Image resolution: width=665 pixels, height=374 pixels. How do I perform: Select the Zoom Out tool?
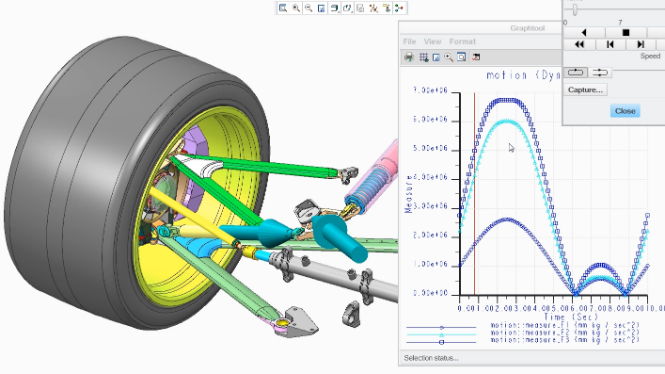[309, 8]
